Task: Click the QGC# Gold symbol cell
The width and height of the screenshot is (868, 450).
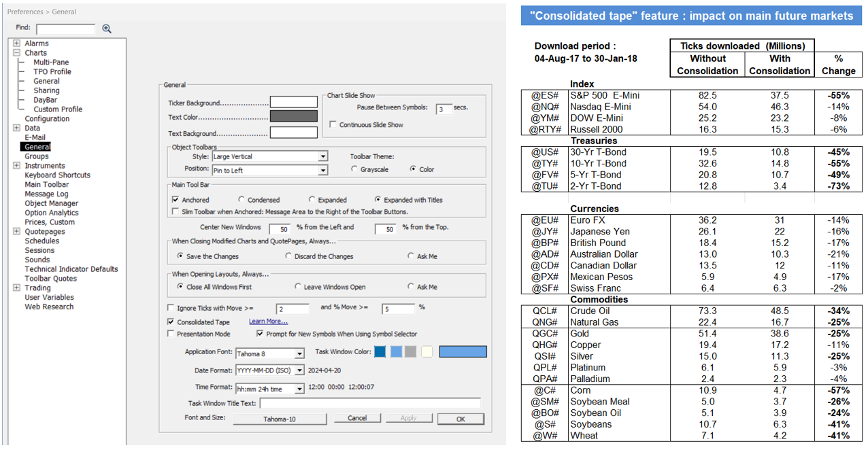Action: pos(544,333)
